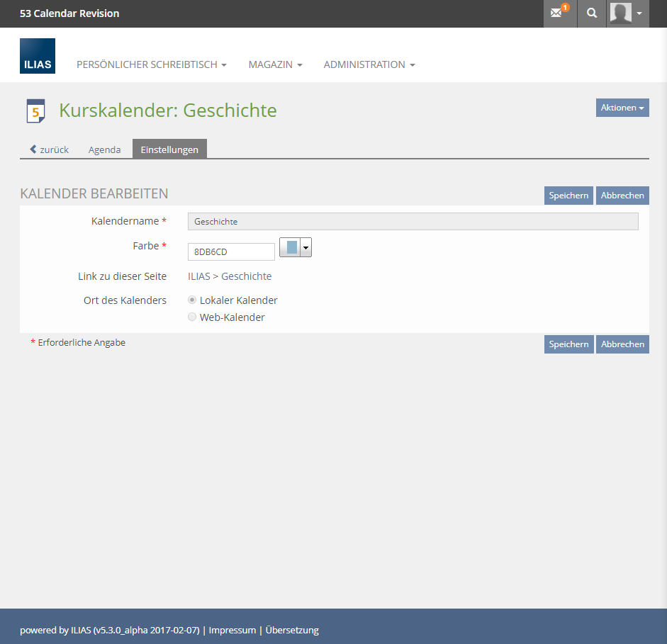This screenshot has height=644, width=667.
Task: Select Lokaler Kalender radio option
Action: [192, 300]
